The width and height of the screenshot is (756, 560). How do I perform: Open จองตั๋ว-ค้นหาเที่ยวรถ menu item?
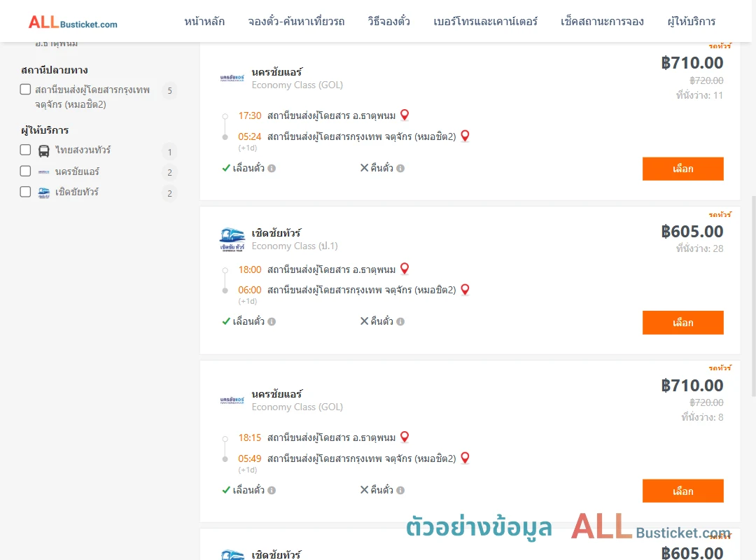296,21
